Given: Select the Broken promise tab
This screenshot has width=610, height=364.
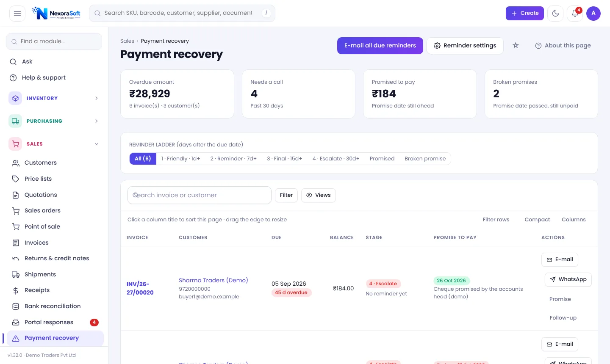Looking at the screenshot, I should click(425, 159).
